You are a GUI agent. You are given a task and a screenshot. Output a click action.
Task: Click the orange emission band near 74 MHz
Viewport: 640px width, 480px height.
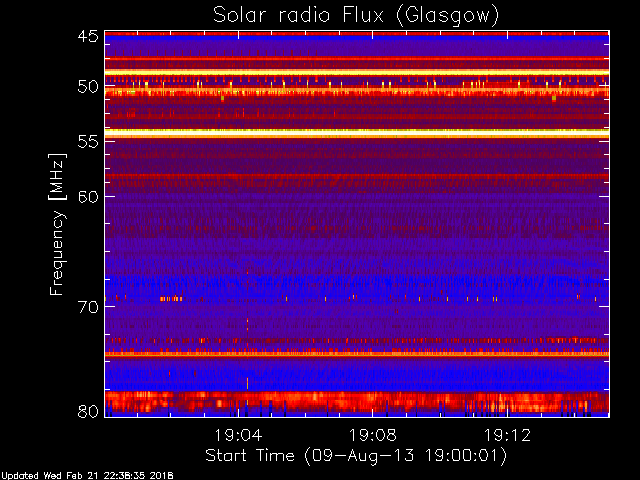tap(357, 354)
